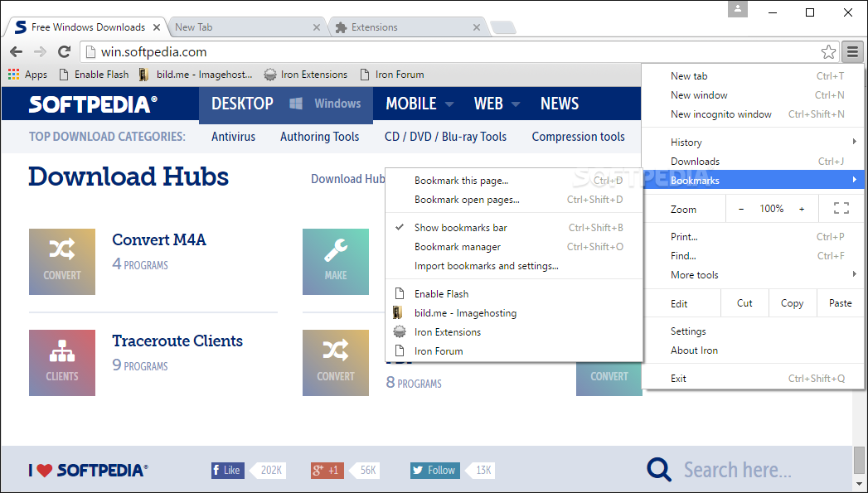This screenshot has width=868, height=493.
Task: Select Bookmark this page... item
Action: tap(514, 181)
